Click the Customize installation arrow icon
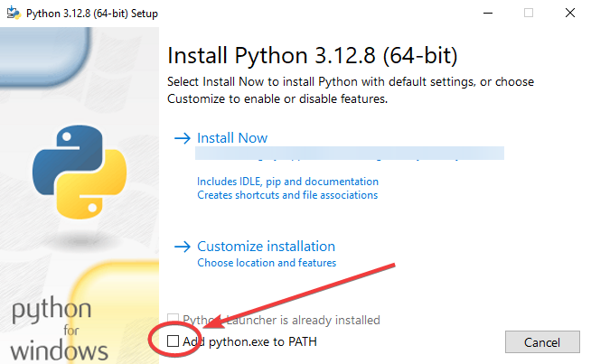Image resolution: width=591 pixels, height=364 pixels. (183, 247)
